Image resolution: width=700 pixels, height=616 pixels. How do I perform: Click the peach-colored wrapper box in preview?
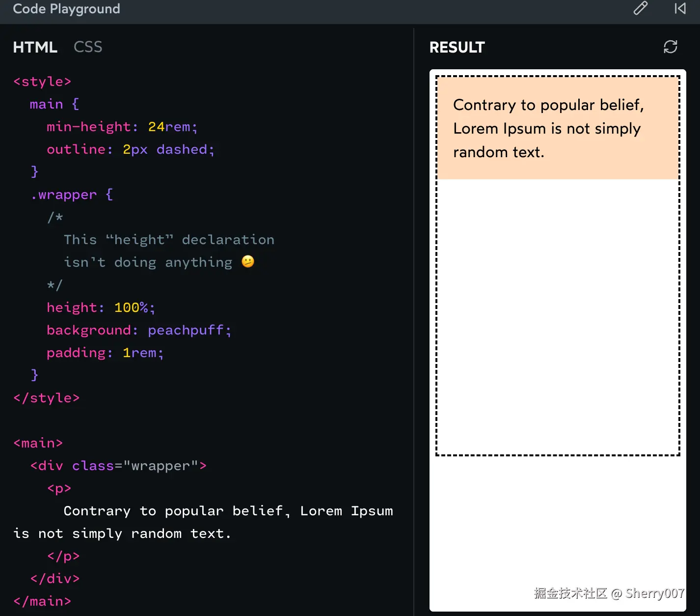coord(558,128)
